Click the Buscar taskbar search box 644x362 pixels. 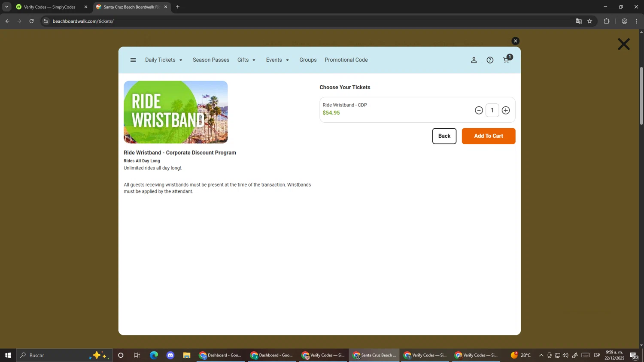64,355
